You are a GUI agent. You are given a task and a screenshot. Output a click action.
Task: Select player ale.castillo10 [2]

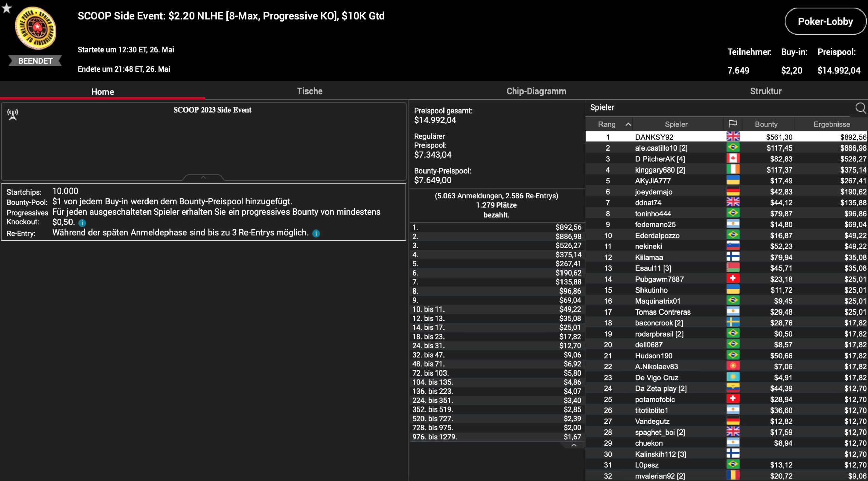(x=661, y=148)
